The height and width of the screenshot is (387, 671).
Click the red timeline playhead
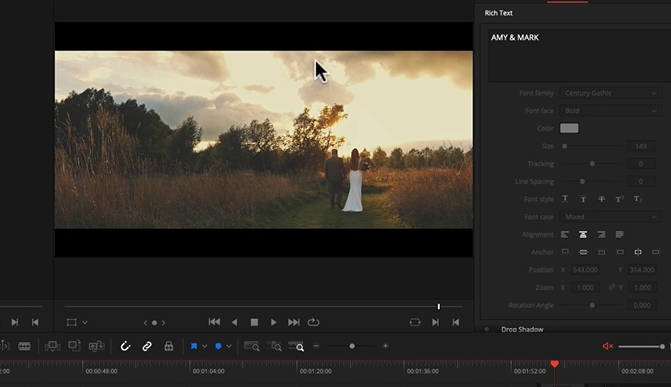pos(555,364)
